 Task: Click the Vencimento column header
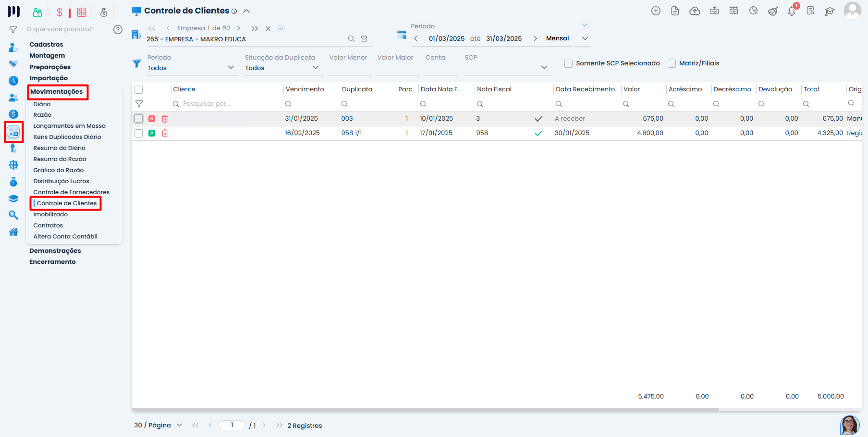[x=305, y=89]
